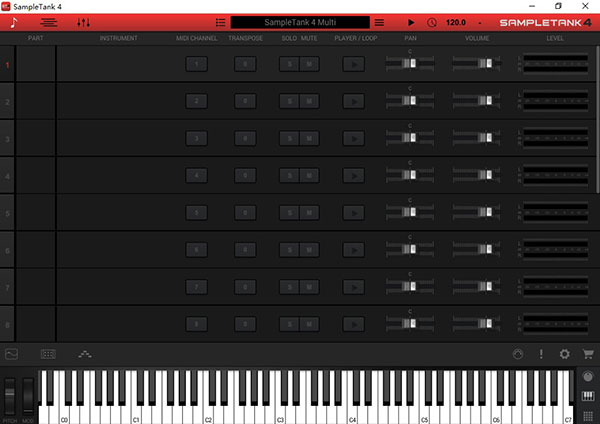Select part 8 row number
600x424 pixels.
click(7, 325)
